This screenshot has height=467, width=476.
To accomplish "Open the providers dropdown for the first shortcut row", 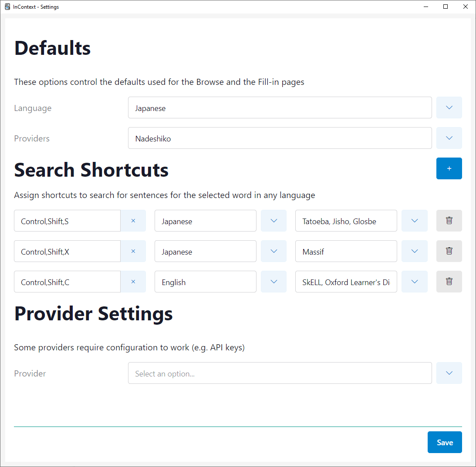I will 414,221.
